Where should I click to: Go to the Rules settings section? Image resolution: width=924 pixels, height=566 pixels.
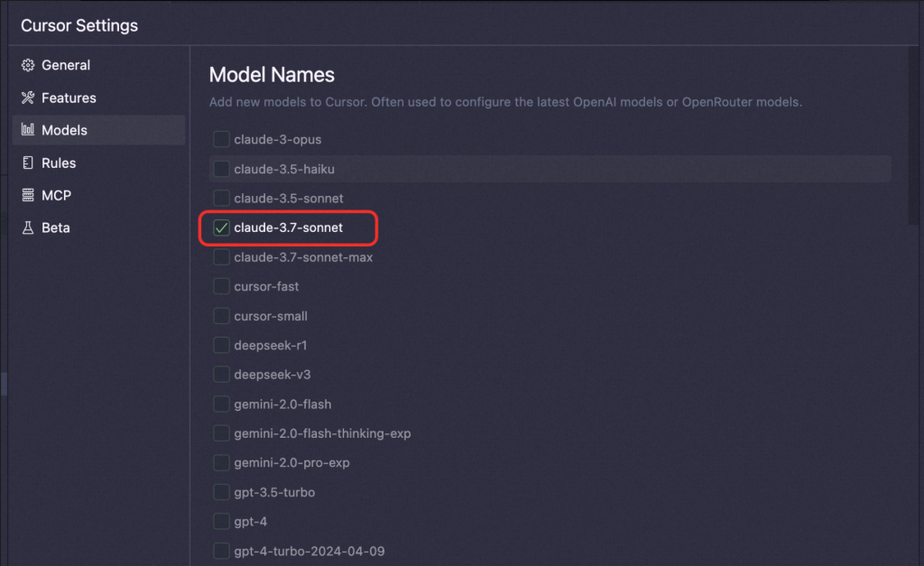point(98,162)
